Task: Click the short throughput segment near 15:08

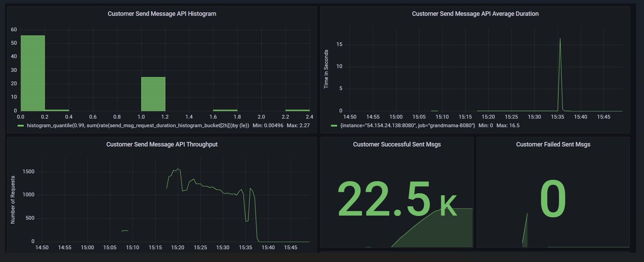Action: click(x=125, y=231)
